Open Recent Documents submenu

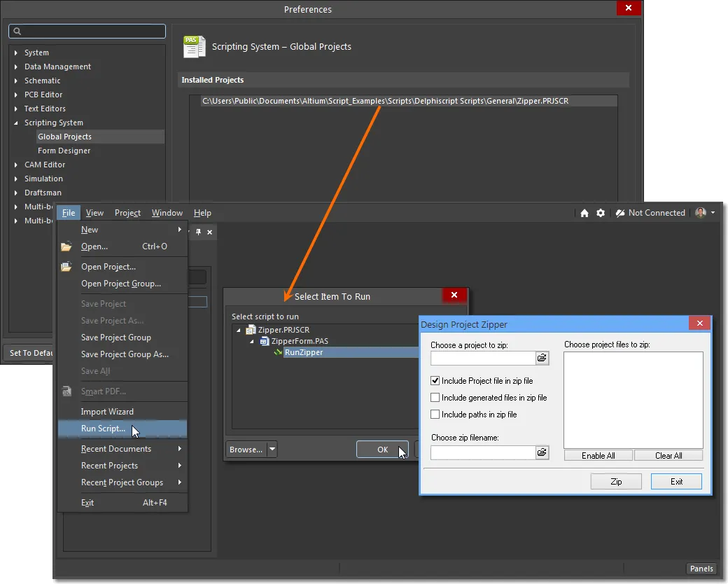click(x=122, y=449)
